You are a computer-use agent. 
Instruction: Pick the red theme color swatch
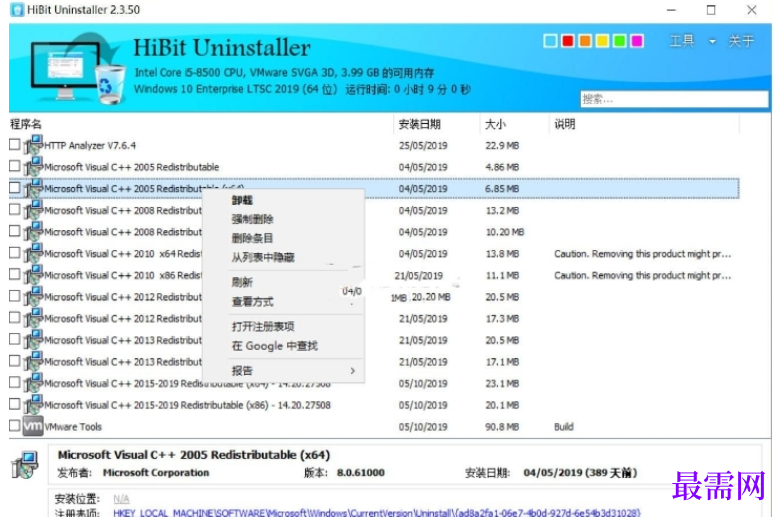point(568,41)
